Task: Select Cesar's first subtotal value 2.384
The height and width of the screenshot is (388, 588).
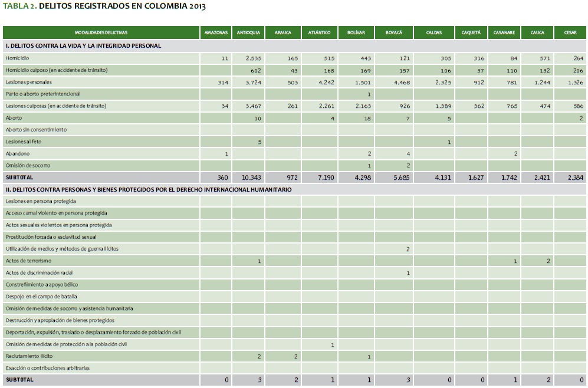Action: (572, 177)
